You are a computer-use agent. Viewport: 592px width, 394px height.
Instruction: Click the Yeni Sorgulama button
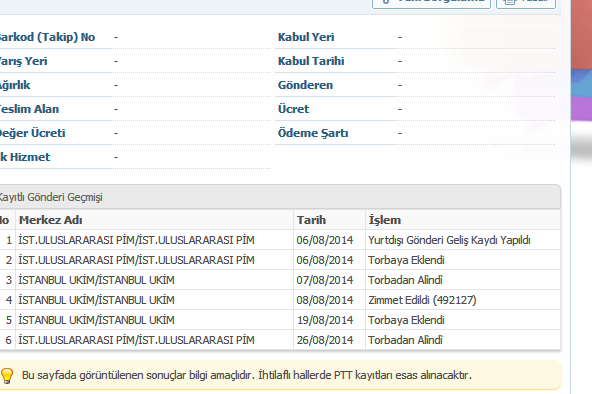(431, 3)
